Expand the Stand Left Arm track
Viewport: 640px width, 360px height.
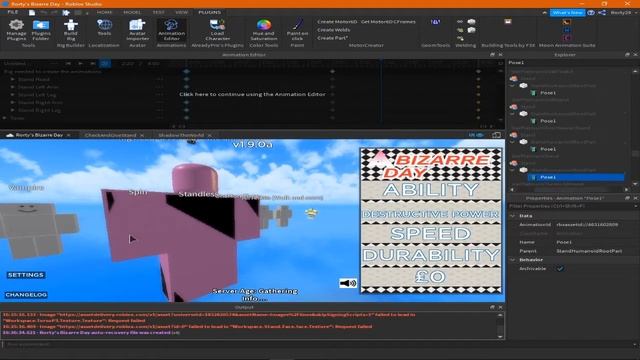(13, 87)
